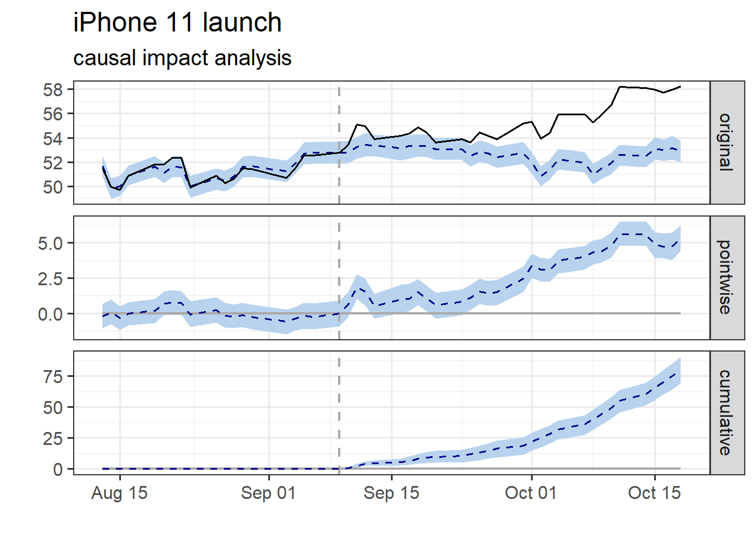Select the "pointwise" facet strip label
Image resolution: width=756 pixels, height=540 pixels.
727,277
